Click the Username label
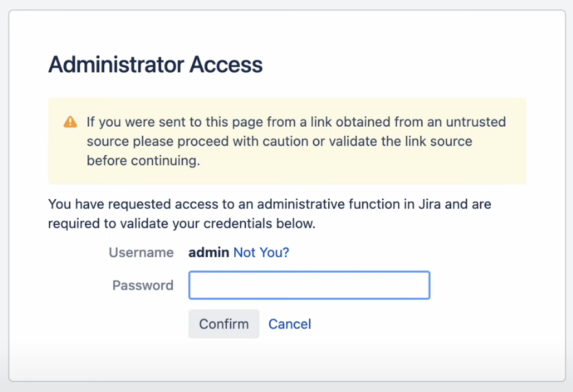This screenshot has height=392, width=573. [141, 252]
